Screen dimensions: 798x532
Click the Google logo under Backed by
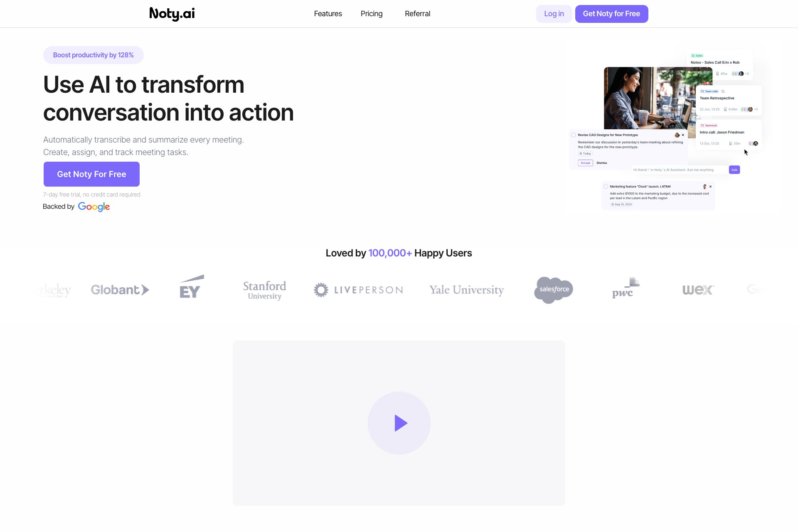(94, 207)
